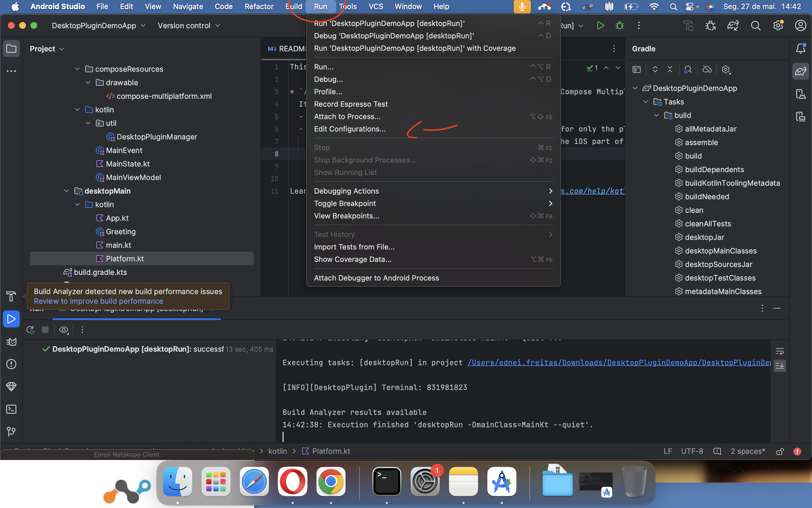This screenshot has width=812, height=508.
Task: Click UTF-8 encoding in status bar
Action: point(692,451)
